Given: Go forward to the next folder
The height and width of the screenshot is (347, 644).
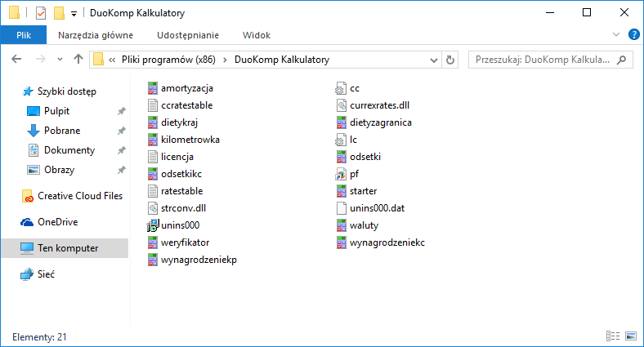Looking at the screenshot, I should coord(40,60).
